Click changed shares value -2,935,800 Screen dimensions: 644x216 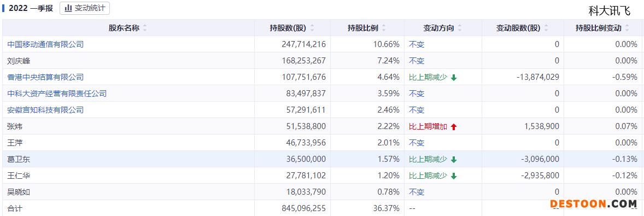540,176
